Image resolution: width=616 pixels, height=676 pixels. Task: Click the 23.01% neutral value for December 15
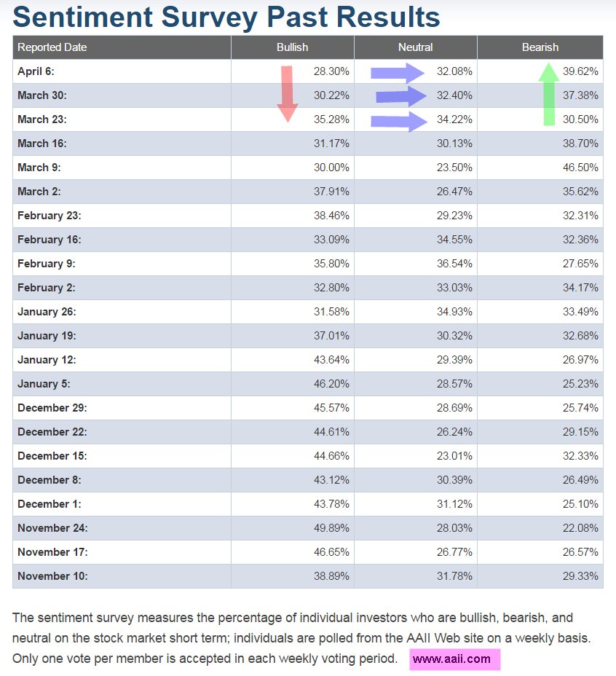[x=454, y=456]
